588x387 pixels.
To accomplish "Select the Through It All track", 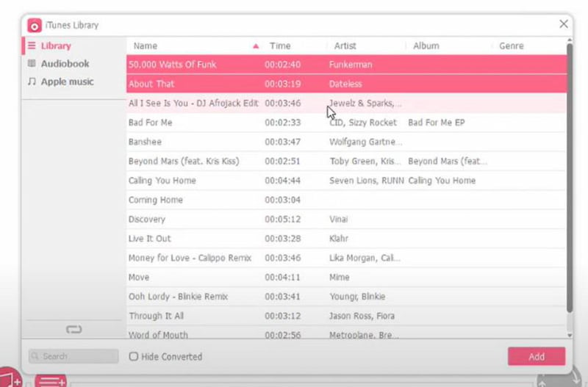I will pos(156,316).
